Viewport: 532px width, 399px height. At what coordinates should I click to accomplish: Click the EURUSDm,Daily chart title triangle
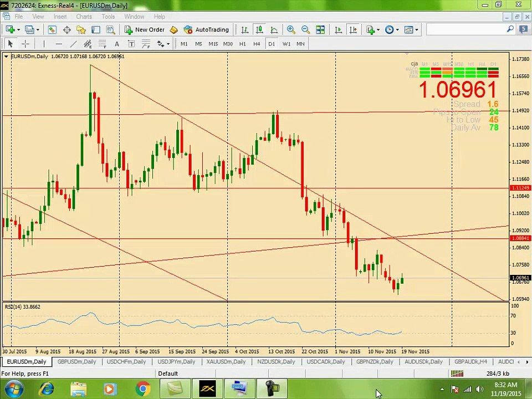6,57
